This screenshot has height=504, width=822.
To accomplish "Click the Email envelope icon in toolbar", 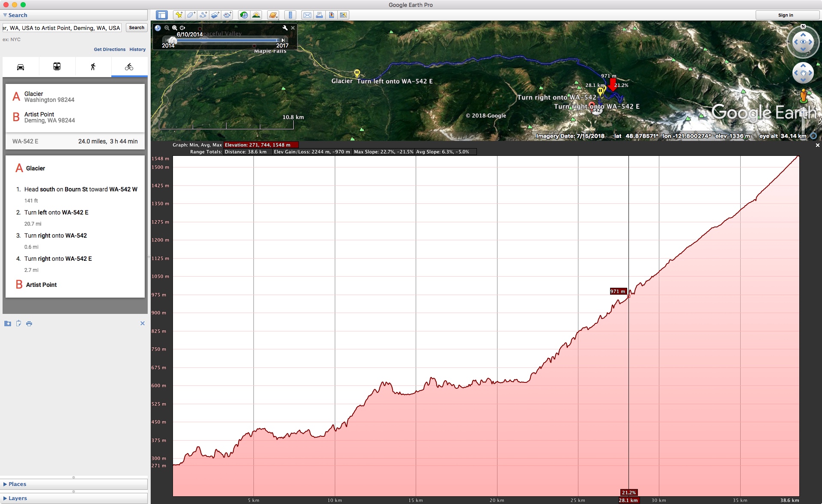I will click(307, 15).
